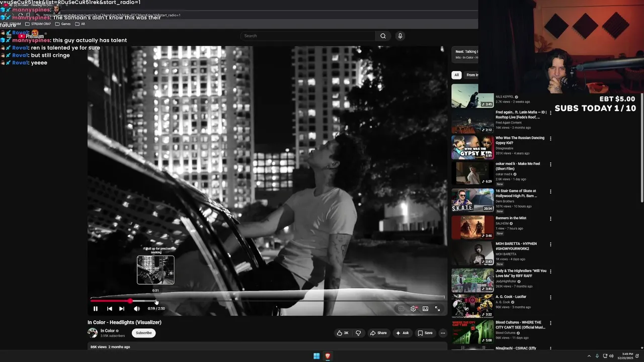Open options menu for A. G. Cook video
Viewport: 644px width, 362px height.
pyautogui.click(x=550, y=297)
